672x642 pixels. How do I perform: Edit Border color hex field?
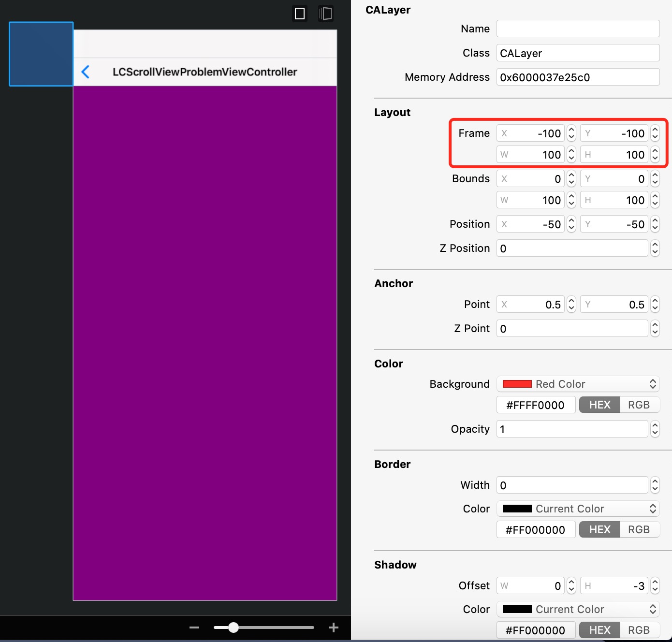coord(536,529)
